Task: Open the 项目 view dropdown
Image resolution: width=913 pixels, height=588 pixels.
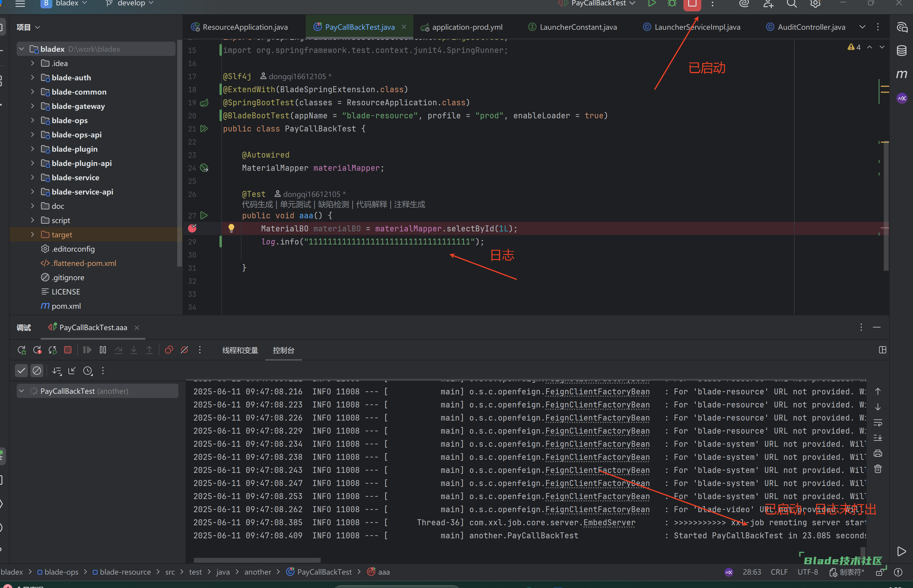Action: tap(28, 27)
